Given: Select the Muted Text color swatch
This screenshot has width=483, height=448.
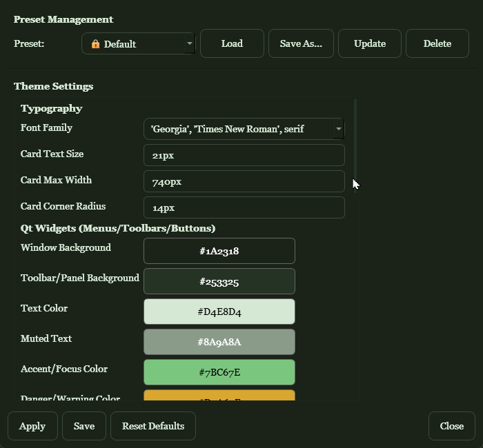Looking at the screenshot, I should tap(219, 342).
